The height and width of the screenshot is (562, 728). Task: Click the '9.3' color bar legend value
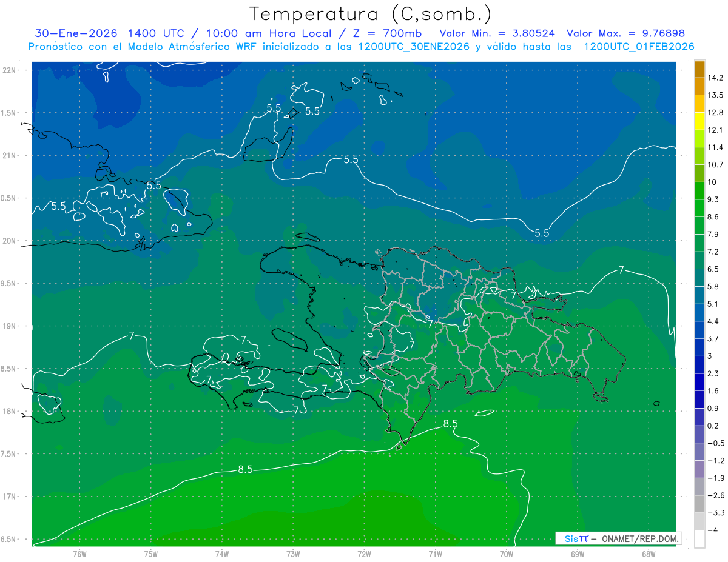tap(713, 199)
